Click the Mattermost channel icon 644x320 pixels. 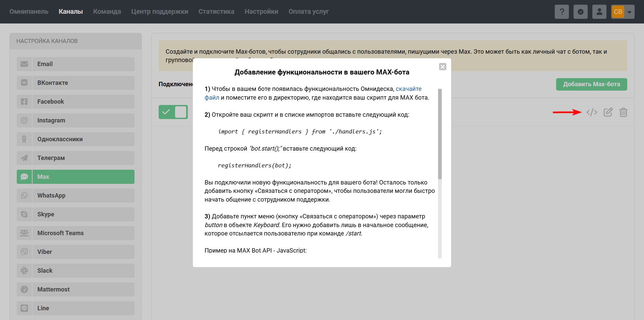coord(24,289)
